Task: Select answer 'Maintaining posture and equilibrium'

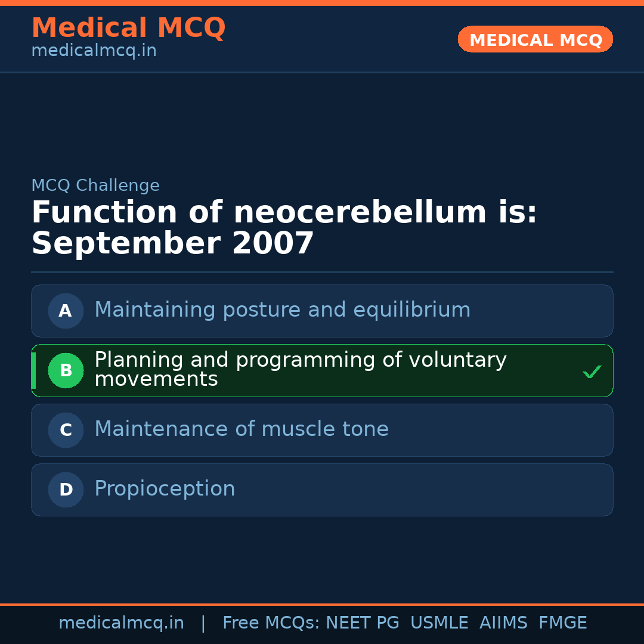Action: click(x=282, y=310)
